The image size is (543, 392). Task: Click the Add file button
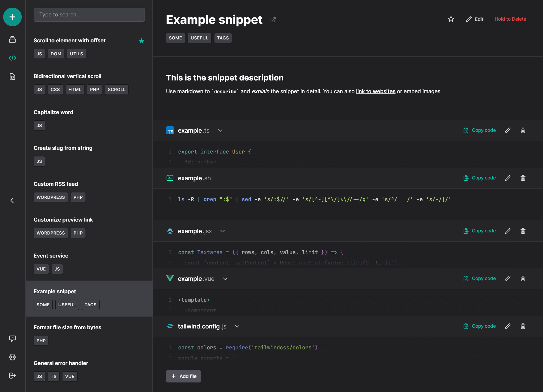[183, 376]
